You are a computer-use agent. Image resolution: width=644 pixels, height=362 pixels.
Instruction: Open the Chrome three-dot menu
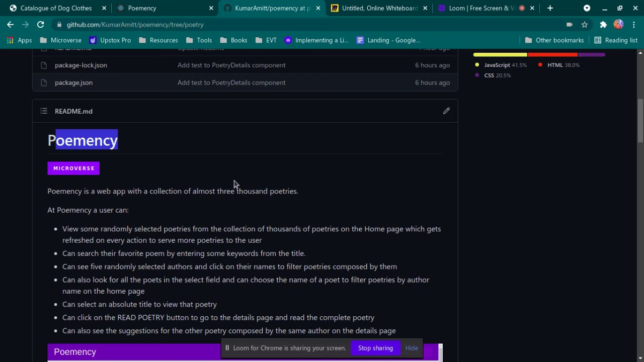[x=633, y=24]
